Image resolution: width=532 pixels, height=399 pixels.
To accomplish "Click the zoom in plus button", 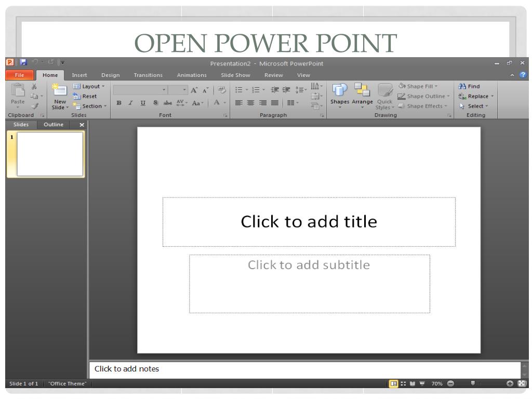I will pyautogui.click(x=510, y=384).
